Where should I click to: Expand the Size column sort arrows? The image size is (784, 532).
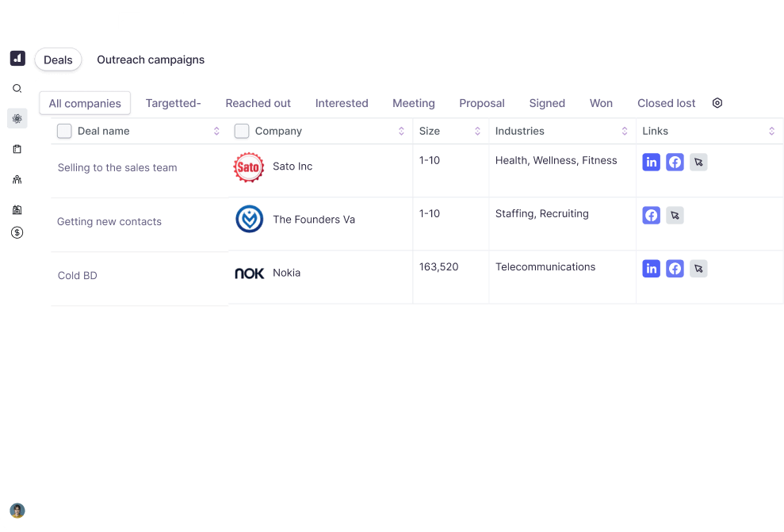click(477, 131)
